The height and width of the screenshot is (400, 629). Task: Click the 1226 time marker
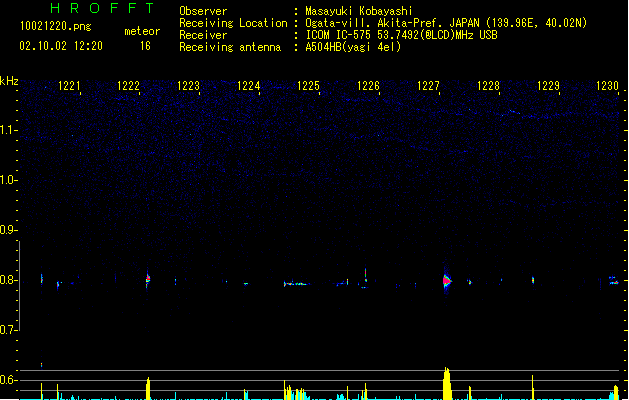[x=368, y=86]
